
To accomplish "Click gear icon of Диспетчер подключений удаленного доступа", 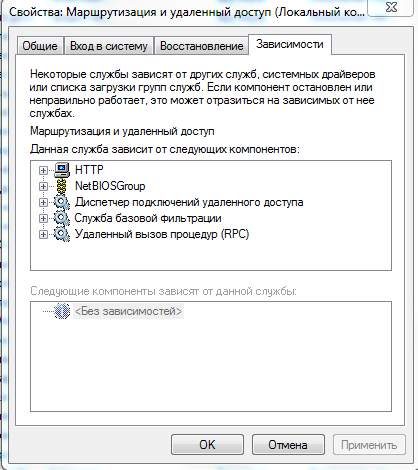I will click(x=62, y=202).
